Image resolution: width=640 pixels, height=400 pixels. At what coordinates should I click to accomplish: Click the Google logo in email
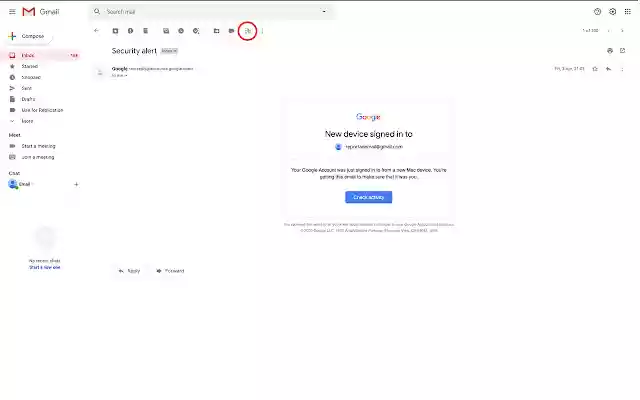368,117
